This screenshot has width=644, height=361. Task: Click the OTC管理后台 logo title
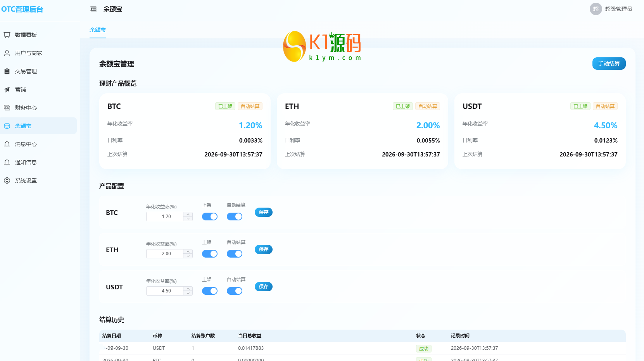[x=22, y=9]
